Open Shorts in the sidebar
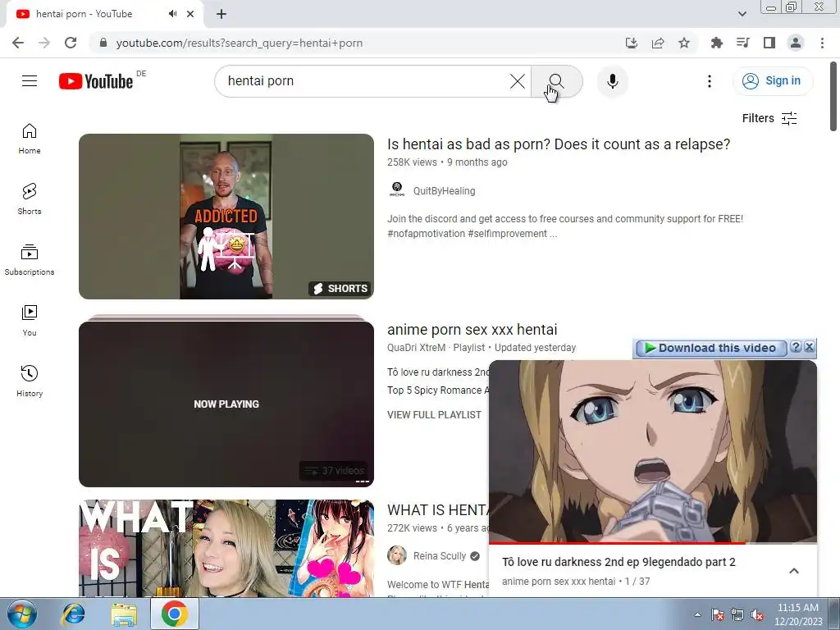 pos(30,199)
